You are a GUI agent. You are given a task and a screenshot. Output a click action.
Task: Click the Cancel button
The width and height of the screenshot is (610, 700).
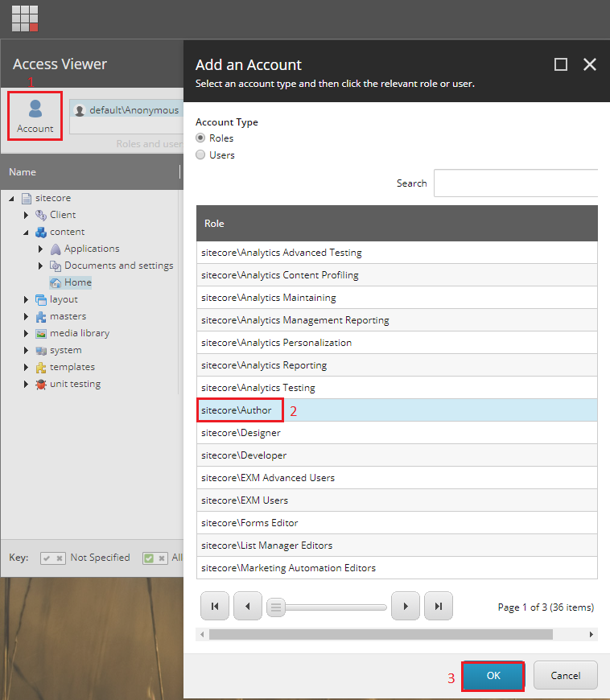[x=566, y=675]
